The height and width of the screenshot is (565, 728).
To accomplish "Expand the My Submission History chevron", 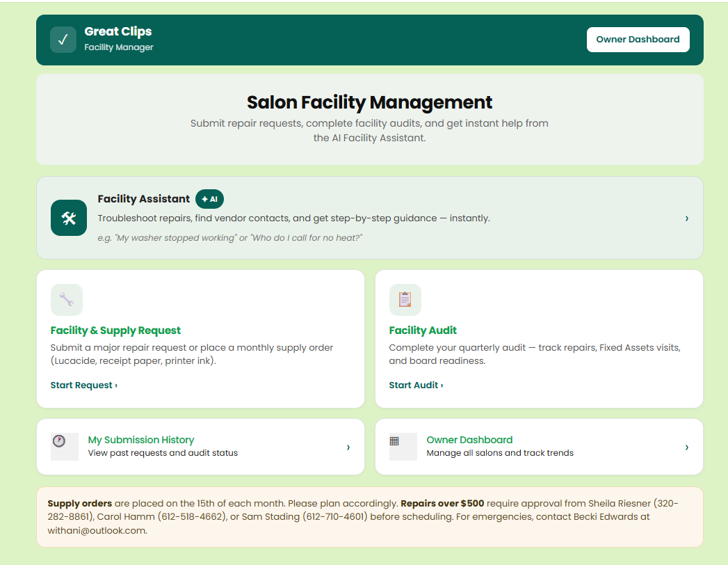I will 348,447.
